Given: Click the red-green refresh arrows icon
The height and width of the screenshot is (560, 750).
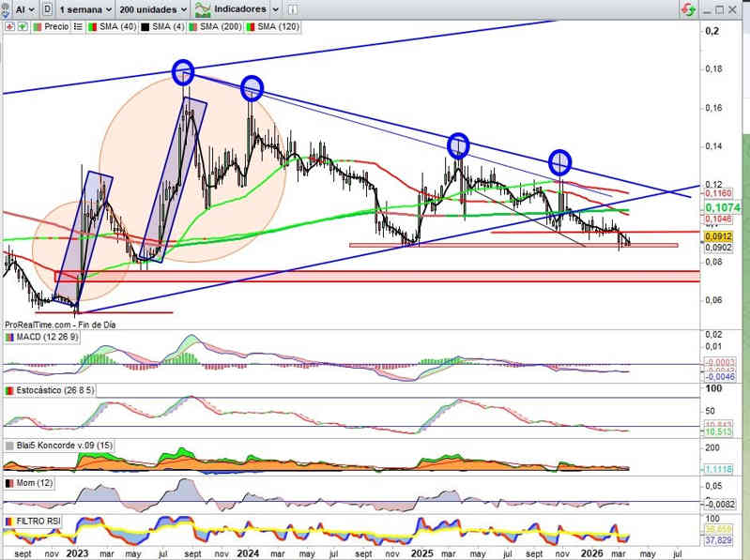Looking at the screenshot, I should [x=689, y=8].
